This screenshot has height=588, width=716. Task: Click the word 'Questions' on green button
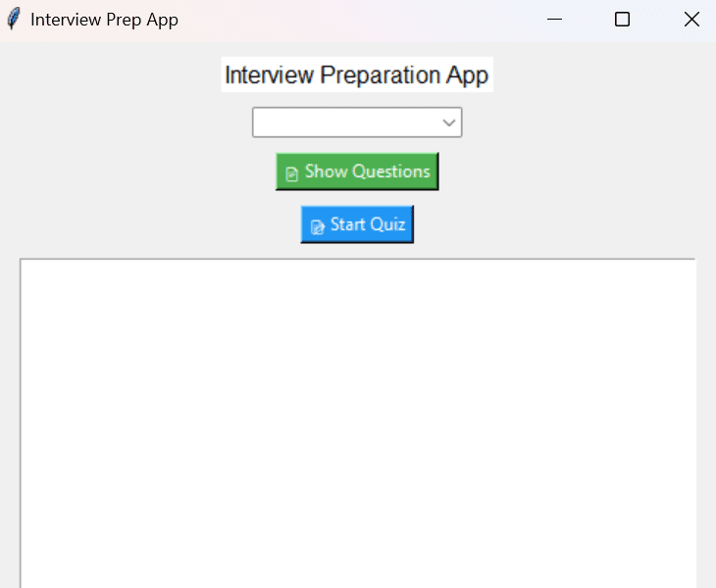[x=391, y=171]
